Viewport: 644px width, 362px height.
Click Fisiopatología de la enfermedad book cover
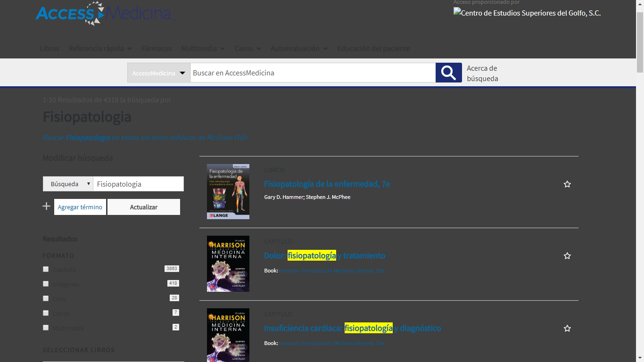coord(228,191)
